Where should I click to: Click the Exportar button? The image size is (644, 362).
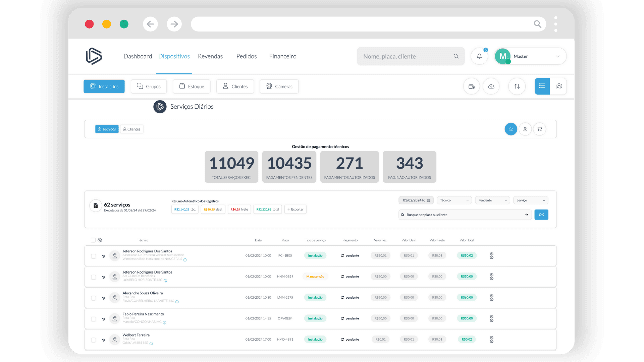[296, 209]
